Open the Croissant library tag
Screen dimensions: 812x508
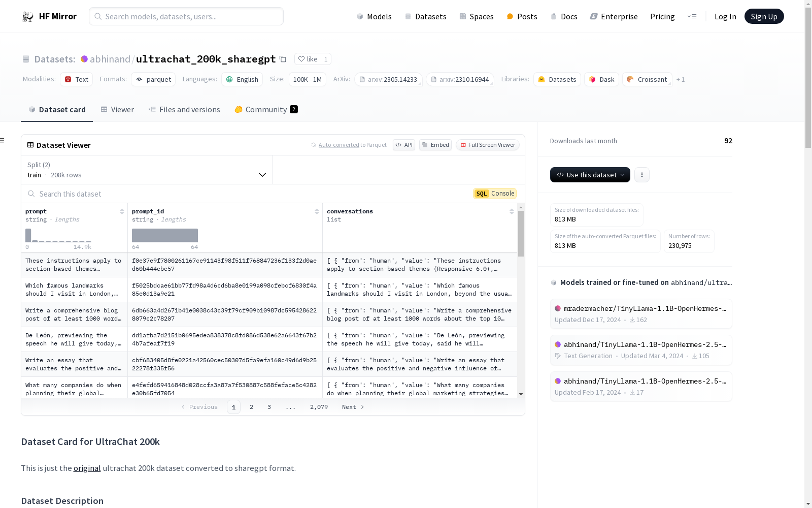tap(647, 79)
